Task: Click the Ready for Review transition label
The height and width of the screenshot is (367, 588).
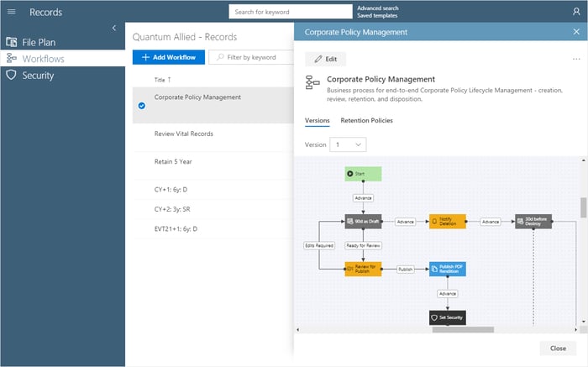Action: [363, 245]
